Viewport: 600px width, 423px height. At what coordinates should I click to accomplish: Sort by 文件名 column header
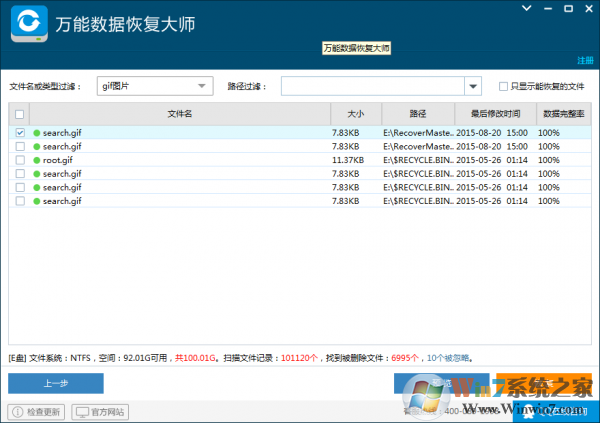180,114
